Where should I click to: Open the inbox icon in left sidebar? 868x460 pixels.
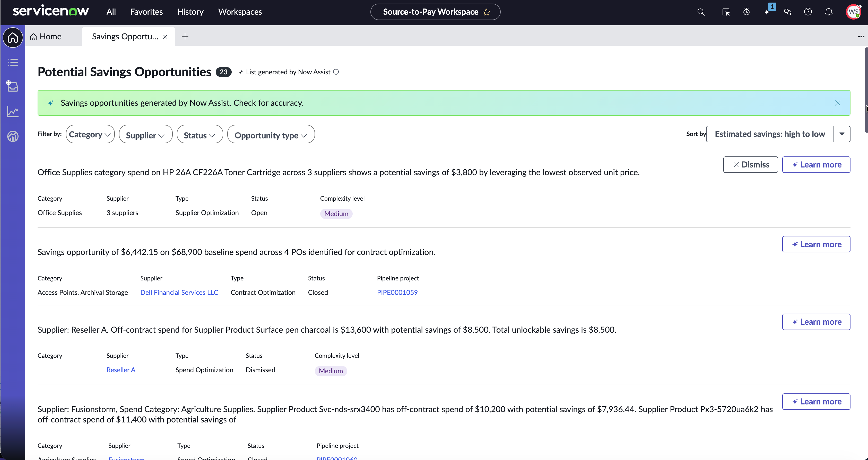[12, 86]
